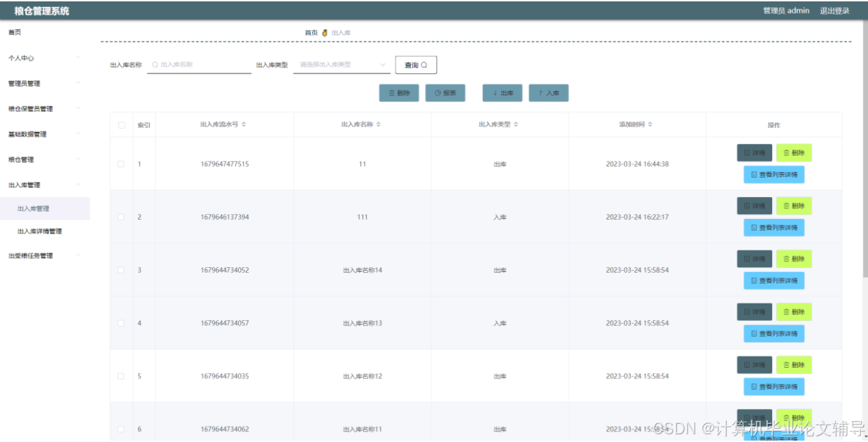Expand the 基础数据管理 sidebar menu
This screenshot has height=442, width=868.
(x=45, y=134)
